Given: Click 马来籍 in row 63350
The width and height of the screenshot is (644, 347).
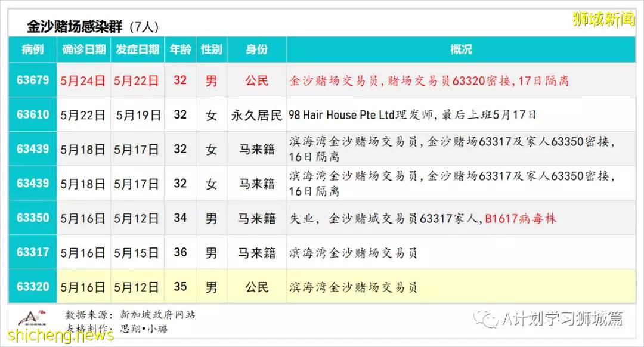Looking at the screenshot, I should tap(256, 218).
